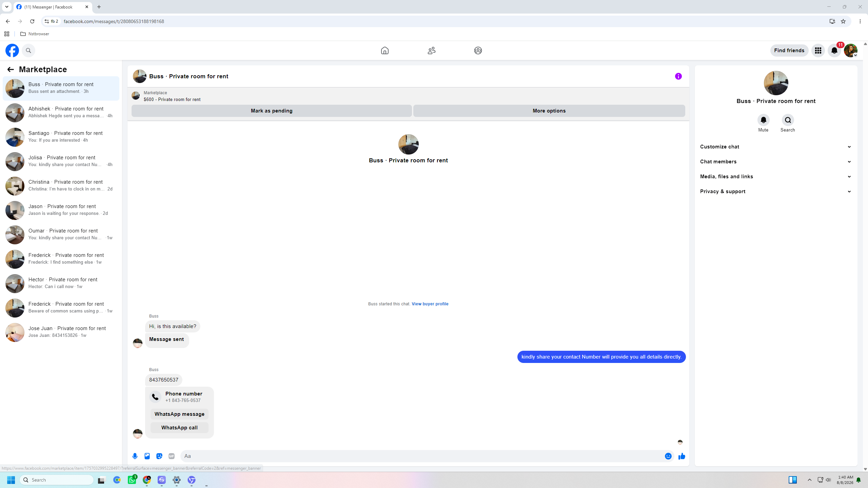Screen dimensions: 868x488
Task: Show hidden icons in system tray
Action: [x=810, y=480]
